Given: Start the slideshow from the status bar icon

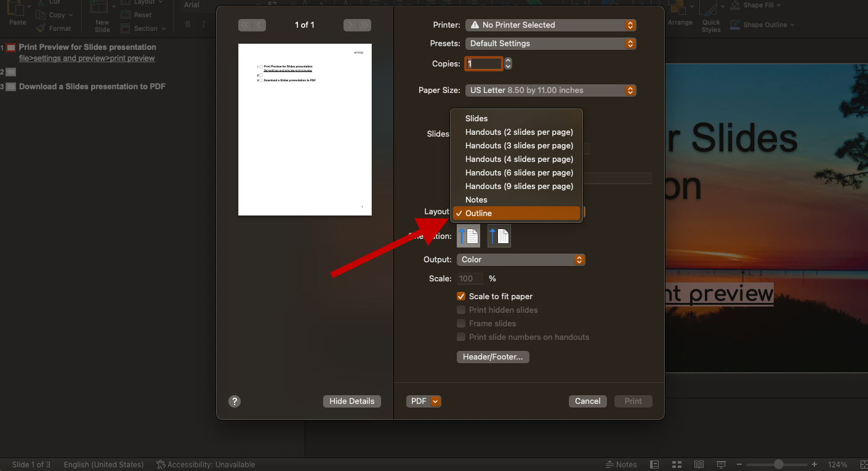Looking at the screenshot, I should coord(720,464).
